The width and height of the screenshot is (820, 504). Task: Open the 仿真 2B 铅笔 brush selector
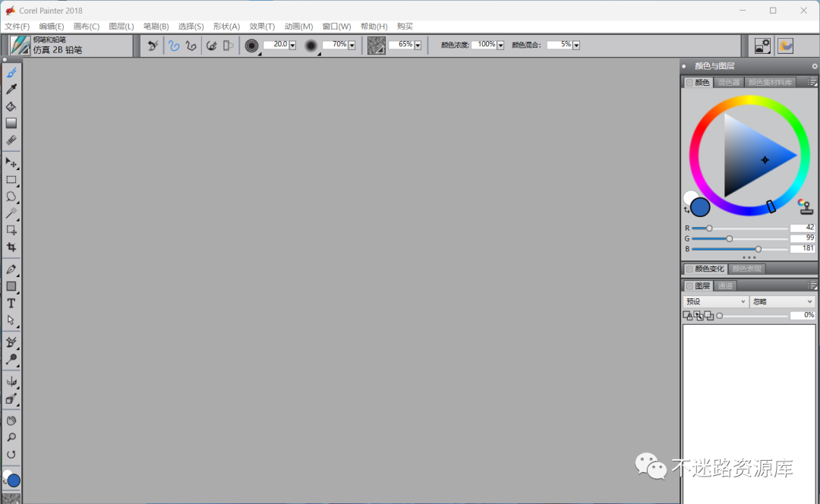pyautogui.click(x=71, y=46)
